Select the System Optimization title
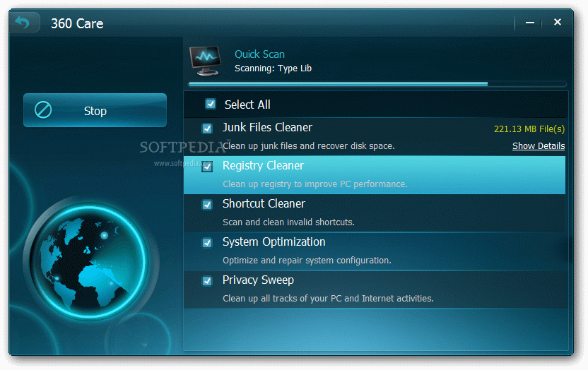 274,242
